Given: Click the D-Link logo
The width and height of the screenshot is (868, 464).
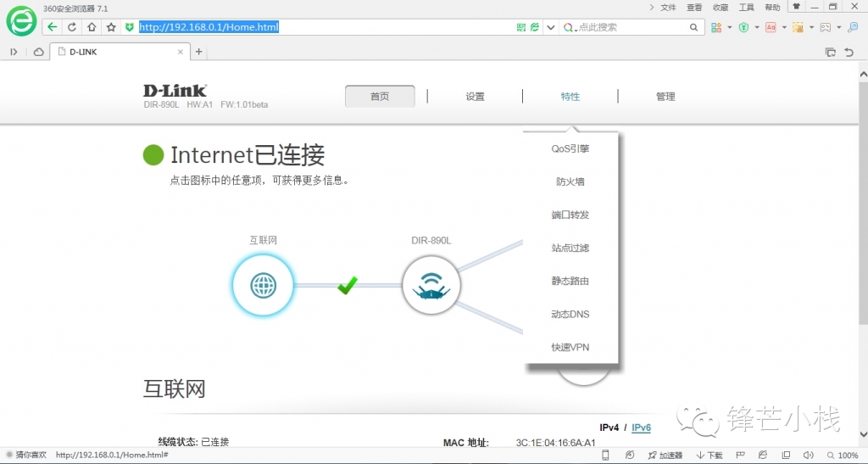Looking at the screenshot, I should (175, 90).
